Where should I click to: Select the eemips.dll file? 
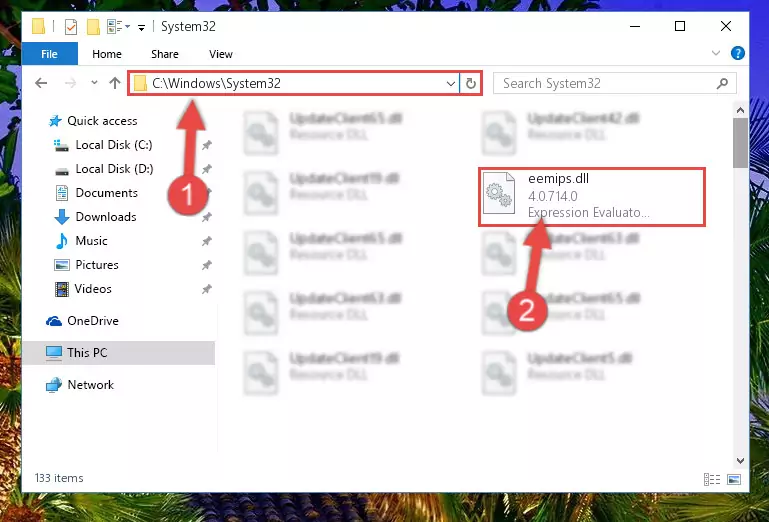592,197
